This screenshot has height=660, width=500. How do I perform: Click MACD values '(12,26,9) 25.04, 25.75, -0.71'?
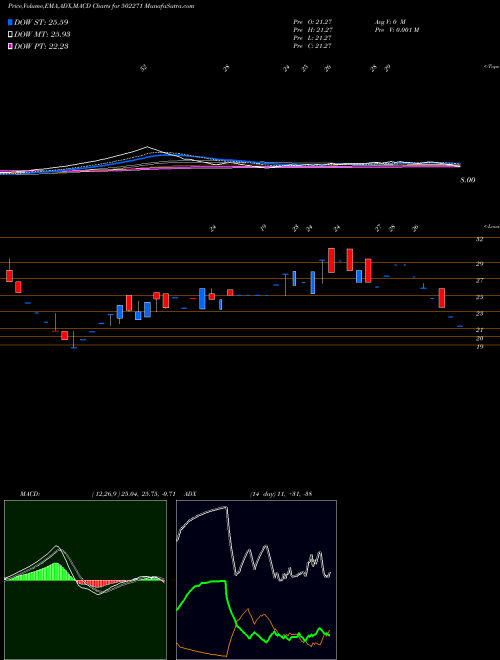click(136, 493)
